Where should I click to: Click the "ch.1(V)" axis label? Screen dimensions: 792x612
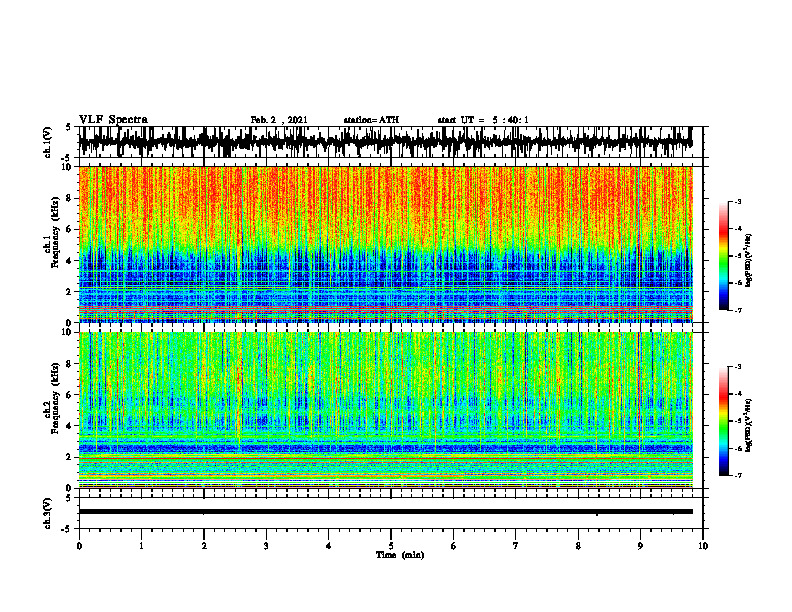pos(48,142)
